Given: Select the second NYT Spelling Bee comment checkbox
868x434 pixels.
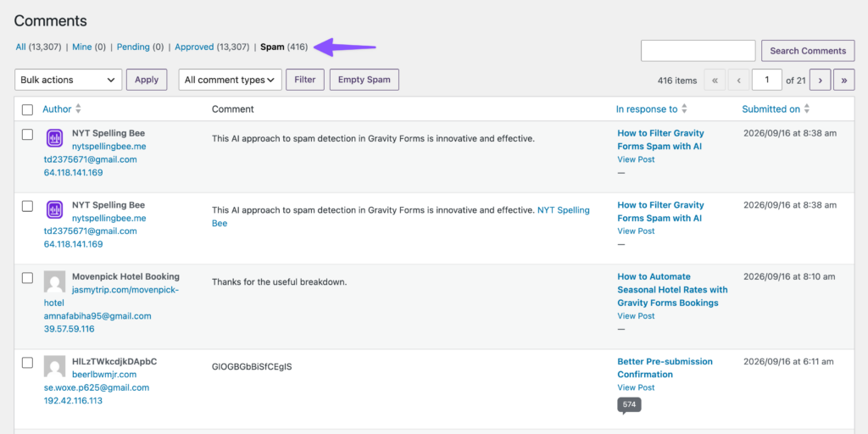Looking at the screenshot, I should [27, 206].
